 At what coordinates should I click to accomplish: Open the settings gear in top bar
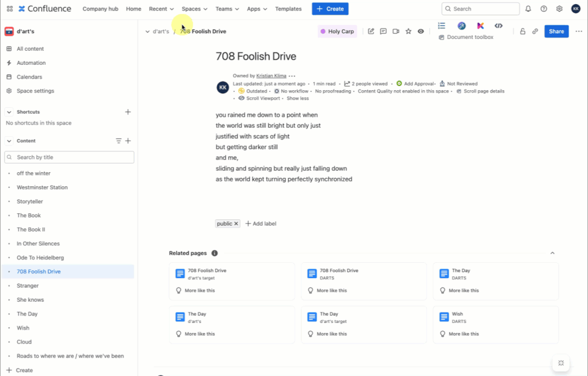tap(559, 9)
